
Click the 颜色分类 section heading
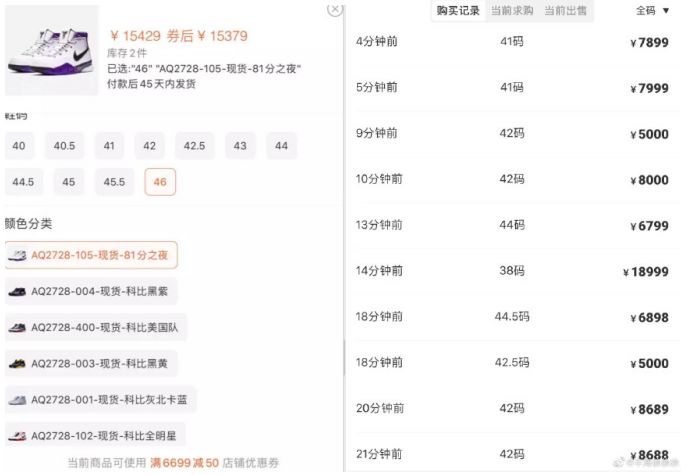coord(28,224)
